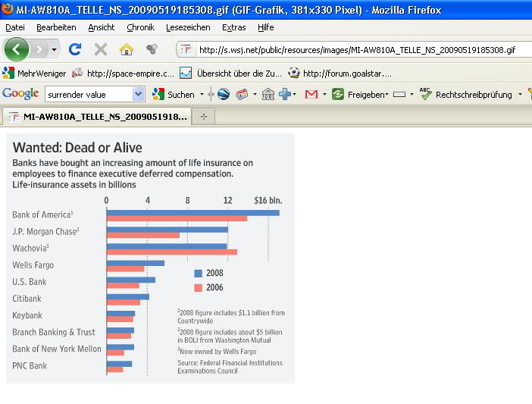Image resolution: width=532 pixels, height=404 pixels.
Task: Expand the Rechtschreibprüfung dropdown arrow
Action: pyautogui.click(x=520, y=94)
